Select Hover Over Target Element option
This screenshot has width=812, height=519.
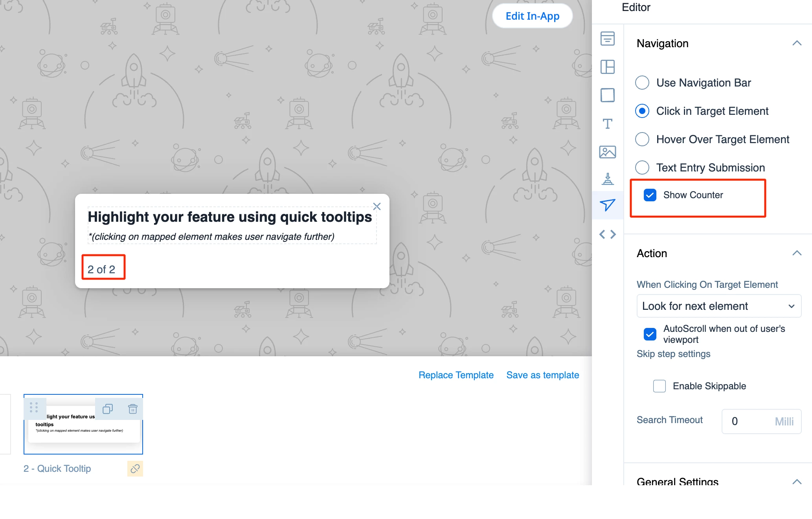point(642,139)
